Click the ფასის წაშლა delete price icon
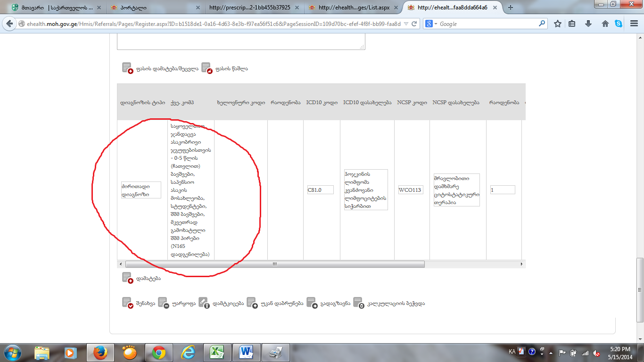The height and width of the screenshot is (362, 644). pyautogui.click(x=206, y=68)
